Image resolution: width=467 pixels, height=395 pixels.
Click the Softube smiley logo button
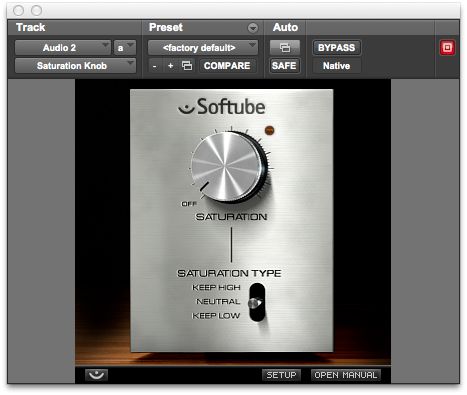click(x=97, y=375)
